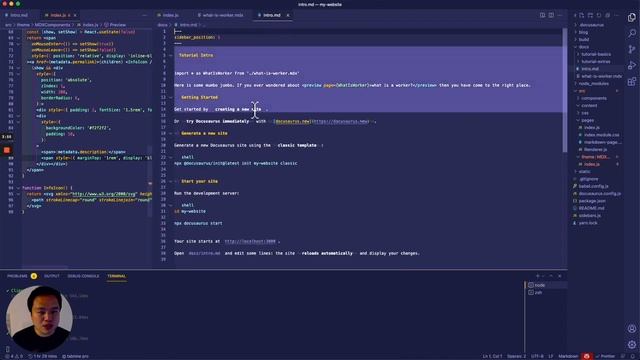Open more actions menu of left editor group
Screen dimensions: 640x360
144,15
